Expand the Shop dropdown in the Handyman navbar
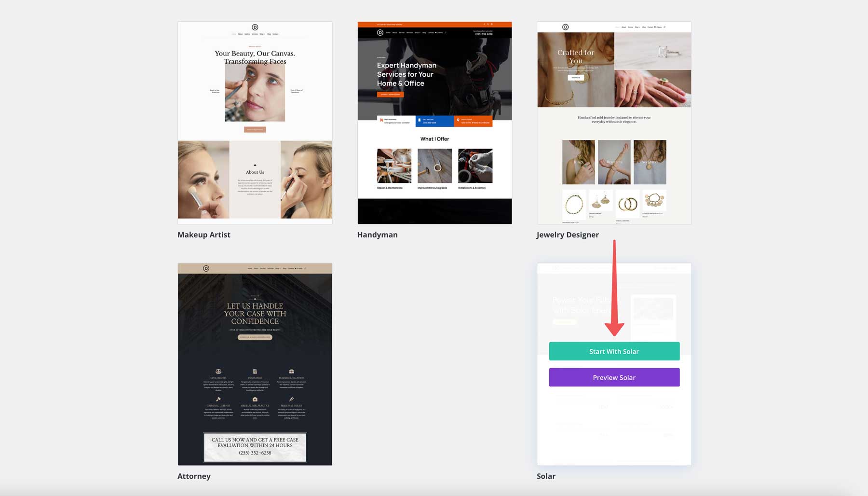 click(418, 32)
